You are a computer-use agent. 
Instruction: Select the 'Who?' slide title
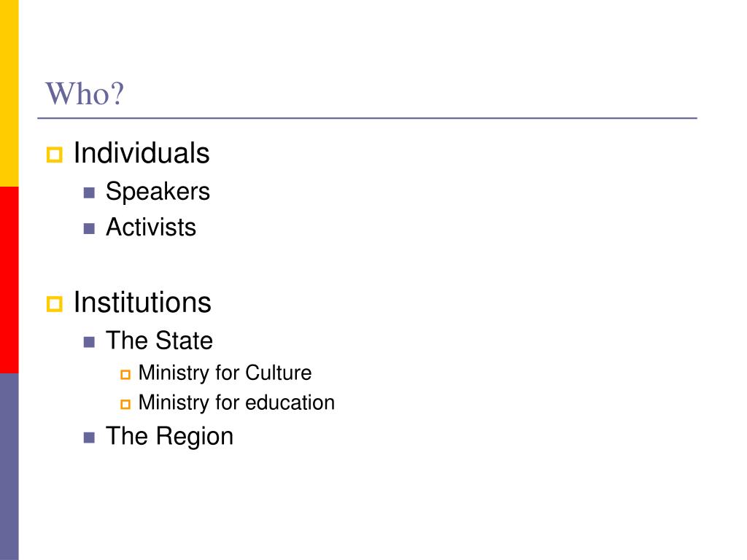tap(85, 94)
